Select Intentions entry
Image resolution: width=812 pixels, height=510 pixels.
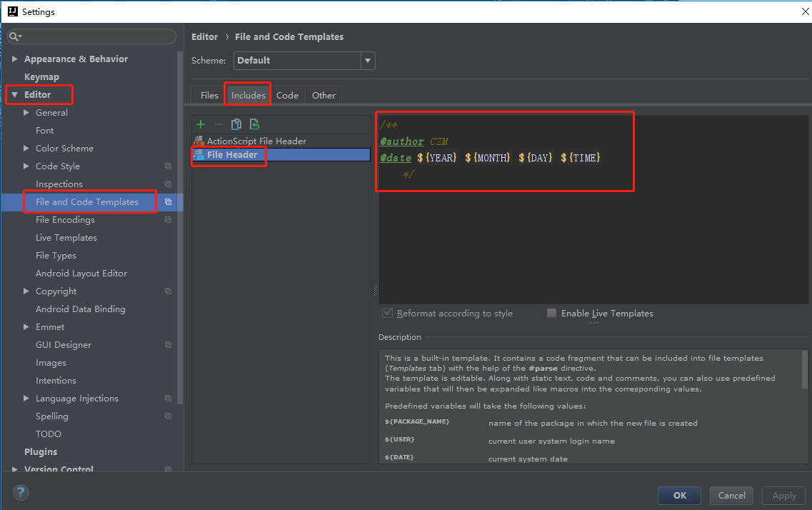click(x=56, y=381)
